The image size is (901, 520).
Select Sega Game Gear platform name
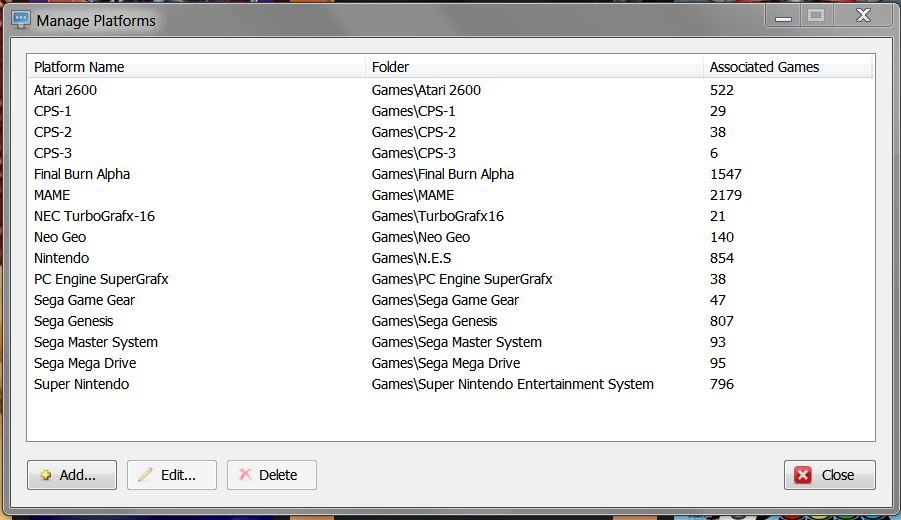84,301
